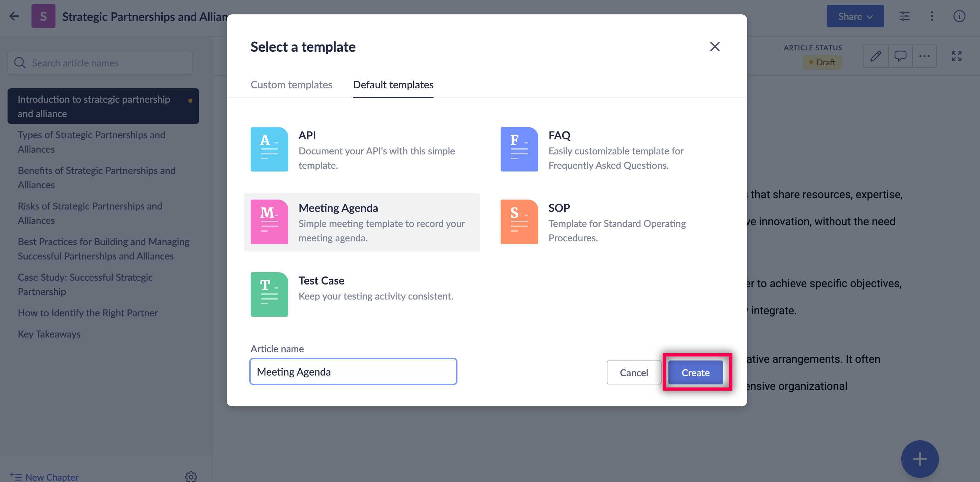The image size is (980, 482).
Task: Click the Meeting Agenda template icon
Action: click(269, 222)
